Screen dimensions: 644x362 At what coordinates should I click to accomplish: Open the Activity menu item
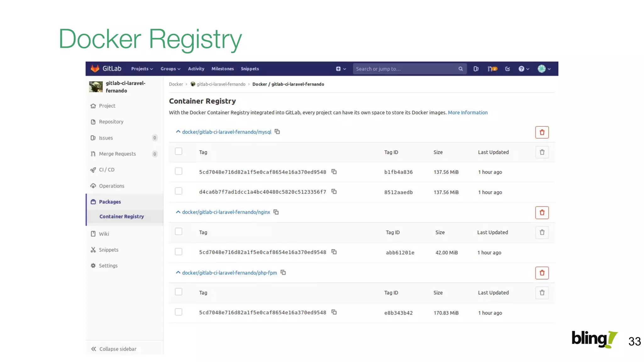(x=196, y=69)
